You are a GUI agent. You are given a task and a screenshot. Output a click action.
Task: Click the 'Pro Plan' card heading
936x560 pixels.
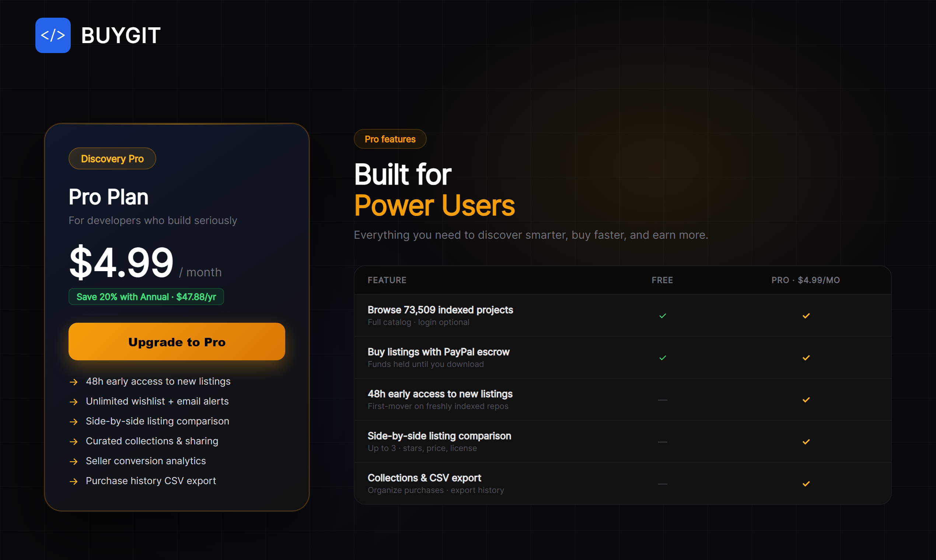pos(108,197)
